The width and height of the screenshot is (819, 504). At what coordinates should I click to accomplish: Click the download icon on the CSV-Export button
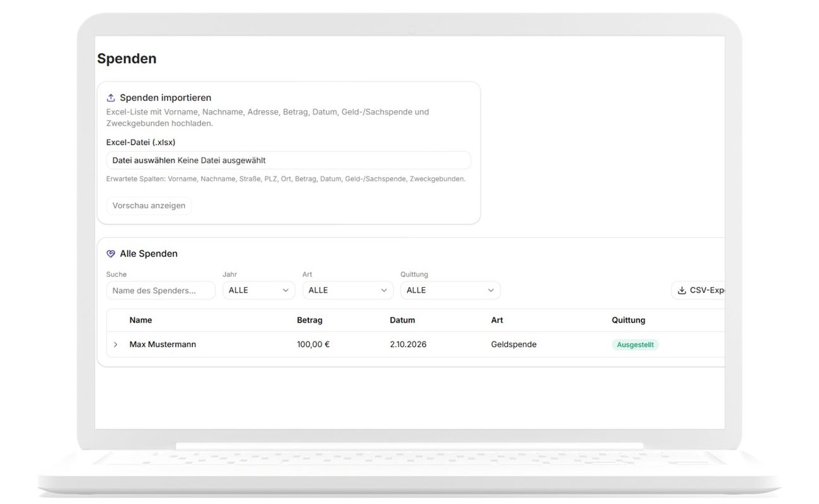(x=682, y=290)
